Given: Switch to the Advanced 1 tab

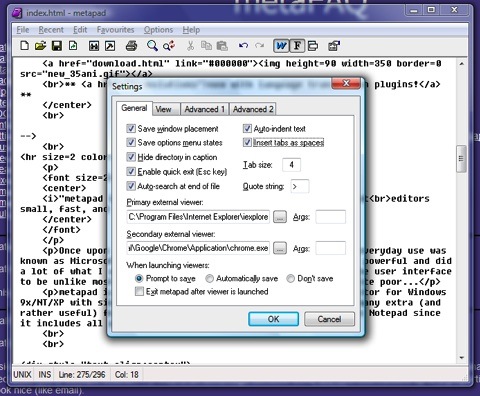Looking at the screenshot, I should [205, 109].
